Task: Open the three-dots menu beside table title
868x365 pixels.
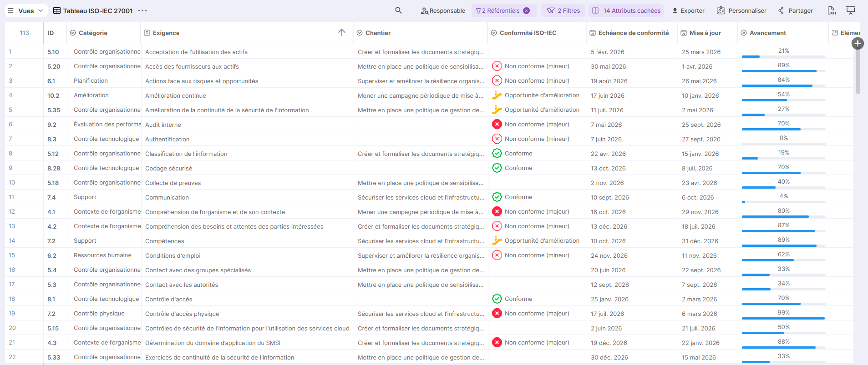Action: 142,10
